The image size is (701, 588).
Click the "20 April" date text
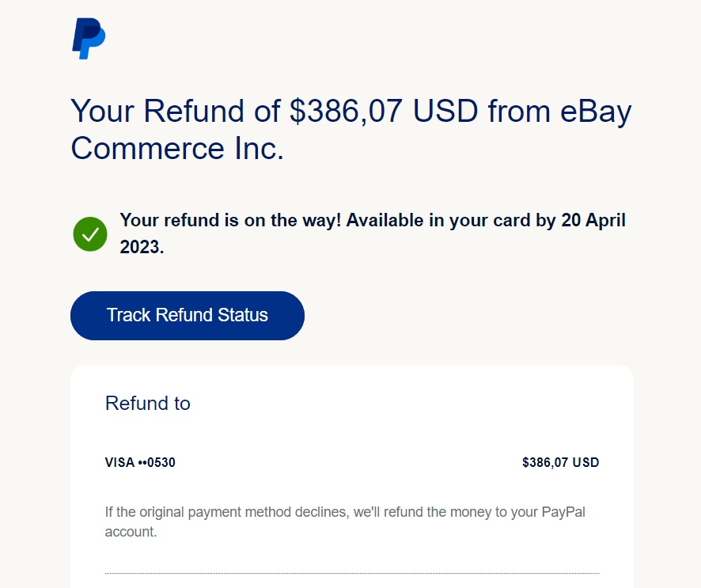pos(593,220)
